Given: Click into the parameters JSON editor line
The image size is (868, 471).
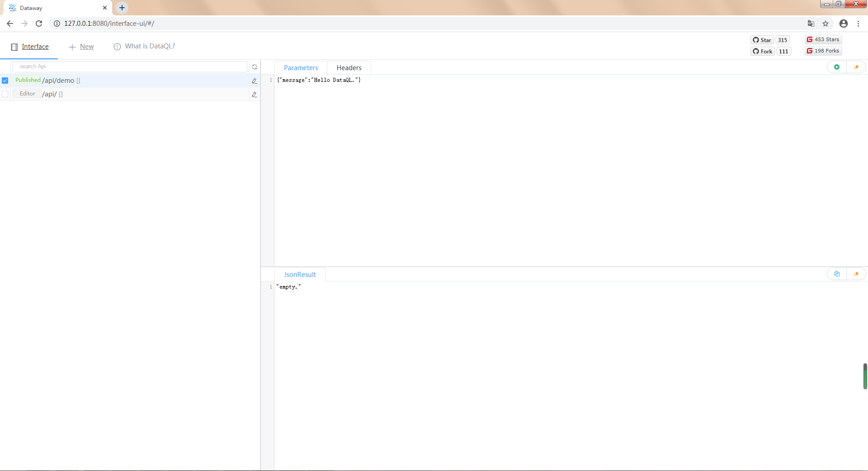Looking at the screenshot, I should 319,80.
